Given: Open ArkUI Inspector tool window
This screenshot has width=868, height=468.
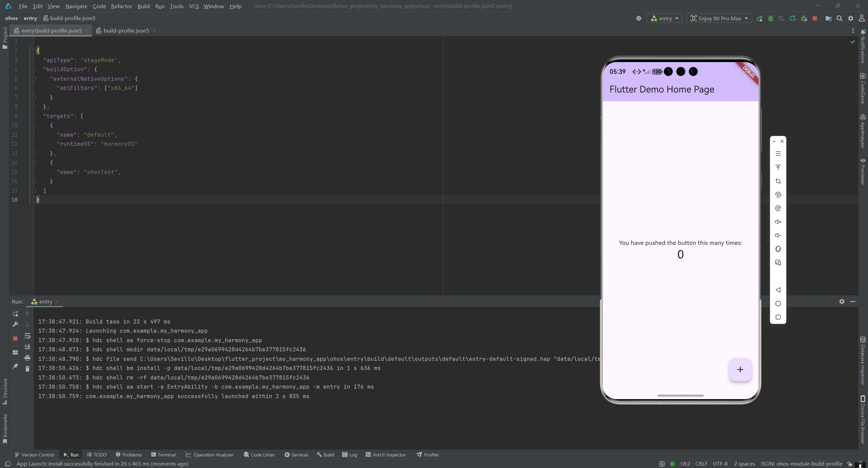Looking at the screenshot, I should 386,455.
